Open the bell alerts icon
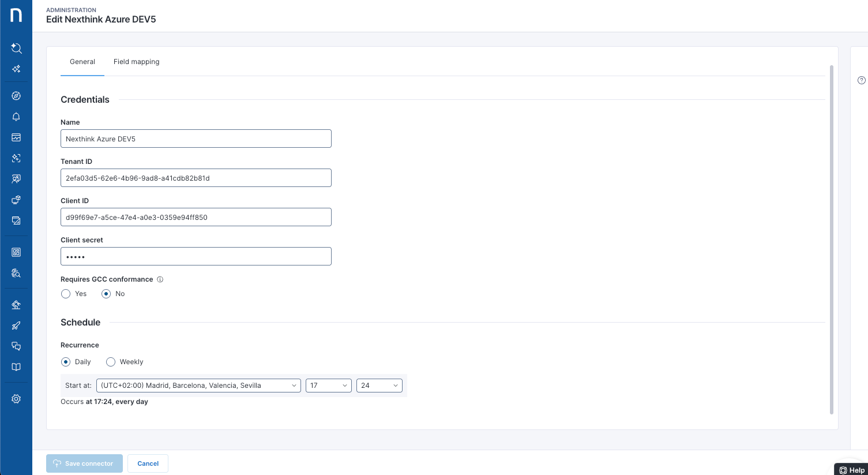This screenshot has width=868, height=475. (16, 117)
